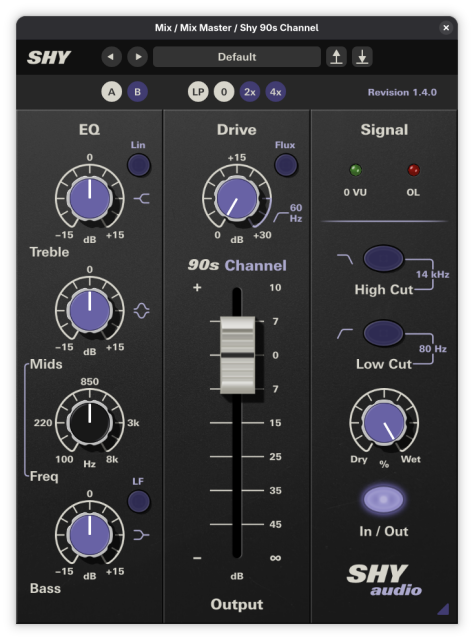
Task: Click the Dry/Wet mix knob
Action: (384, 422)
